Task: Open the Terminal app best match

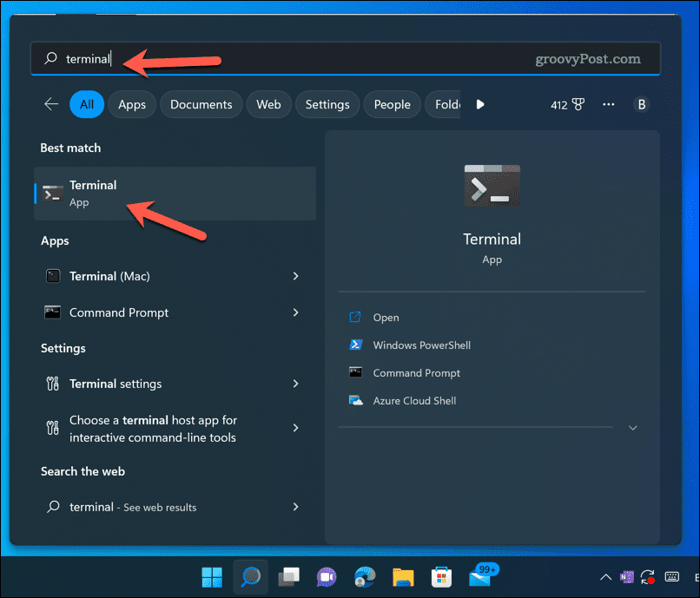Action: pos(174,194)
